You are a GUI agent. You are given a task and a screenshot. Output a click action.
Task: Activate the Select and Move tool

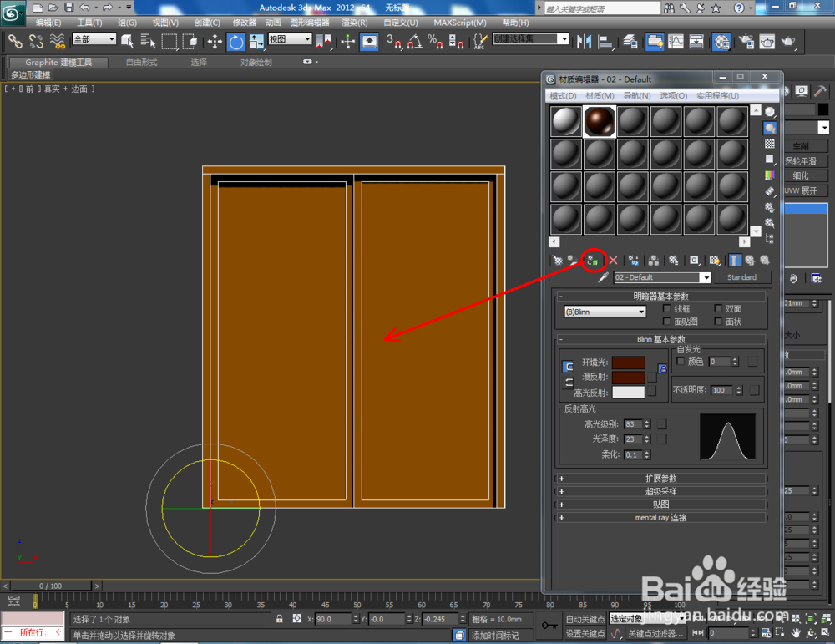pos(215,41)
